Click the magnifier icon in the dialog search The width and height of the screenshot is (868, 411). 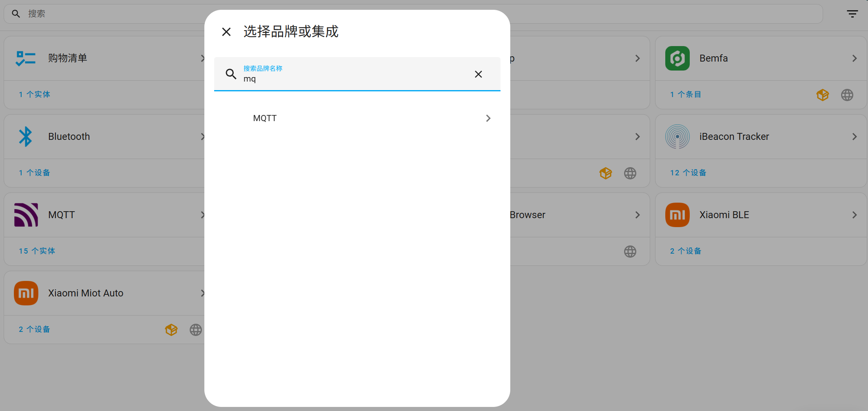231,74
